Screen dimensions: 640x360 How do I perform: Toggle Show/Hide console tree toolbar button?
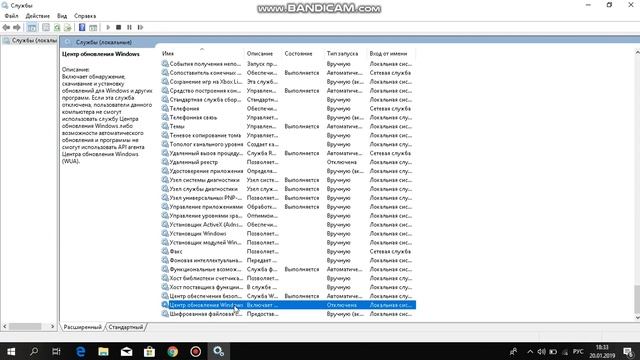(x=31, y=27)
